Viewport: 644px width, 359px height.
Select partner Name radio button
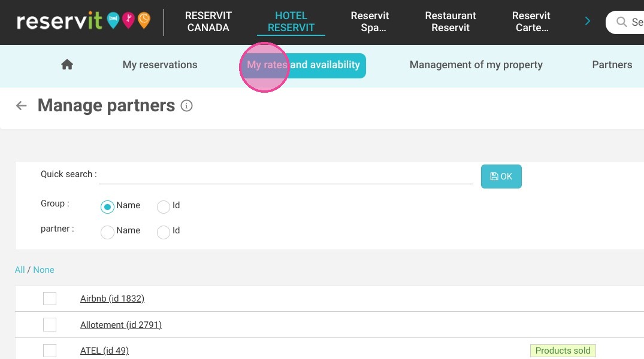(107, 232)
